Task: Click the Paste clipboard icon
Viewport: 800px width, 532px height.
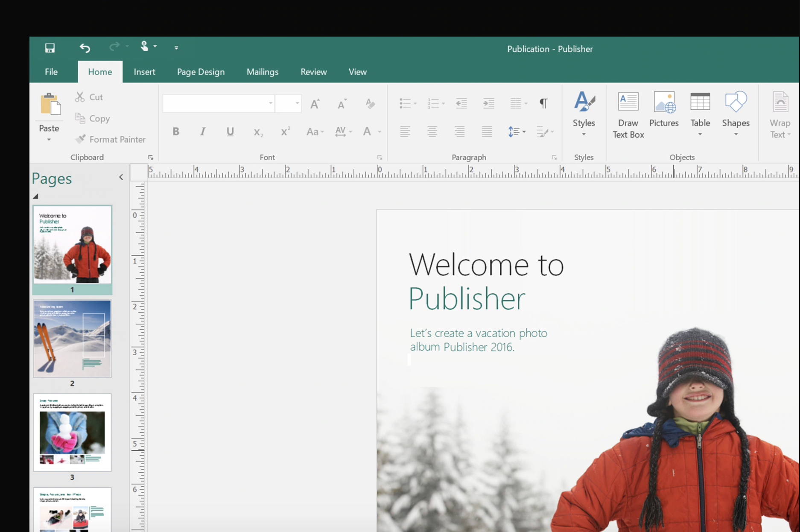Action: pos(50,105)
